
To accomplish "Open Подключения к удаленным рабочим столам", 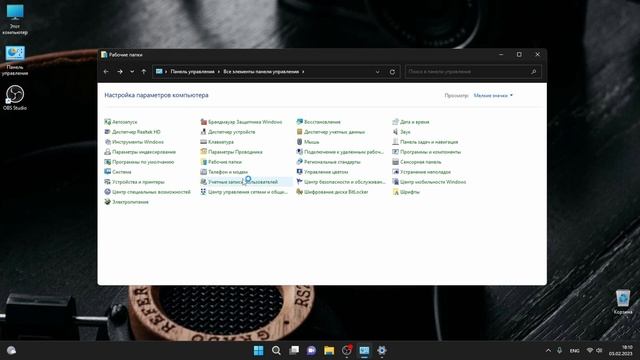I will point(340,152).
